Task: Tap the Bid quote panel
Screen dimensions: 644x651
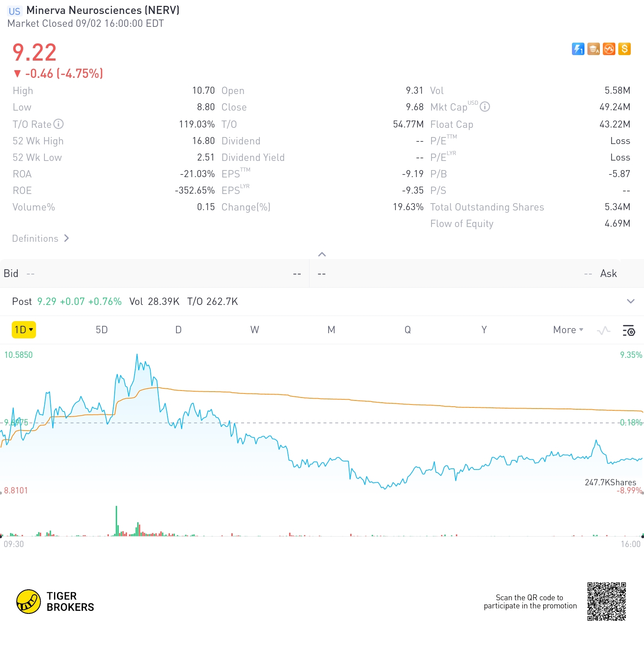Action: (x=154, y=273)
